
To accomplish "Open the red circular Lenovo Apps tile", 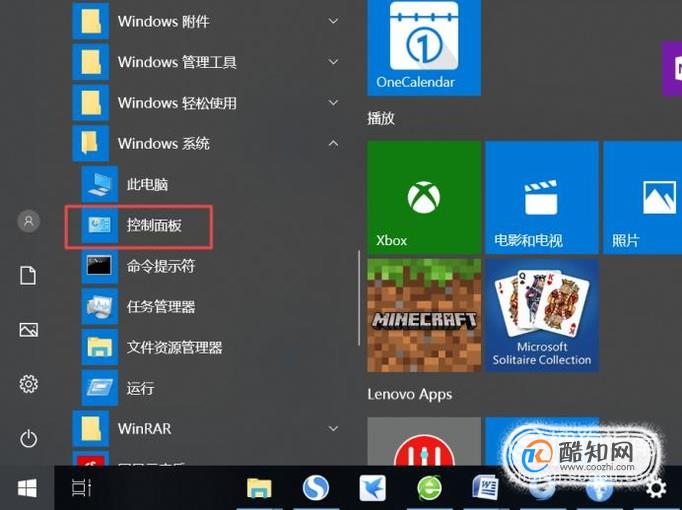I will (x=424, y=441).
